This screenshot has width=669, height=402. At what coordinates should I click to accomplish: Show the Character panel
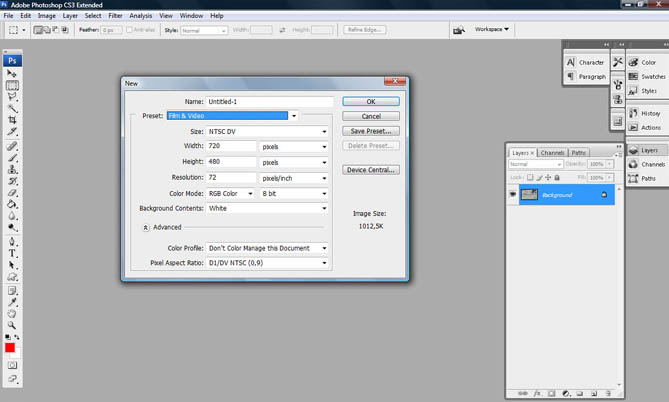[x=586, y=62]
